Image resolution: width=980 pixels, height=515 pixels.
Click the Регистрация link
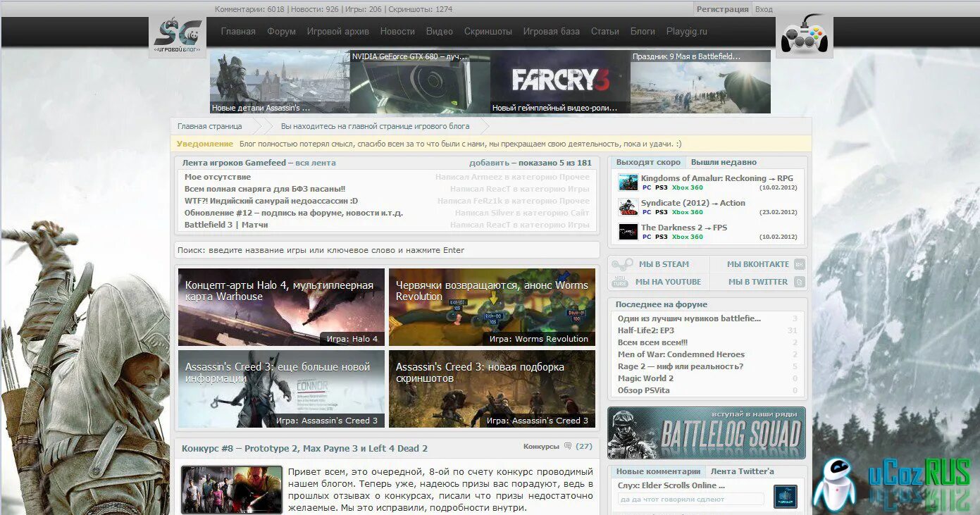tap(722, 9)
